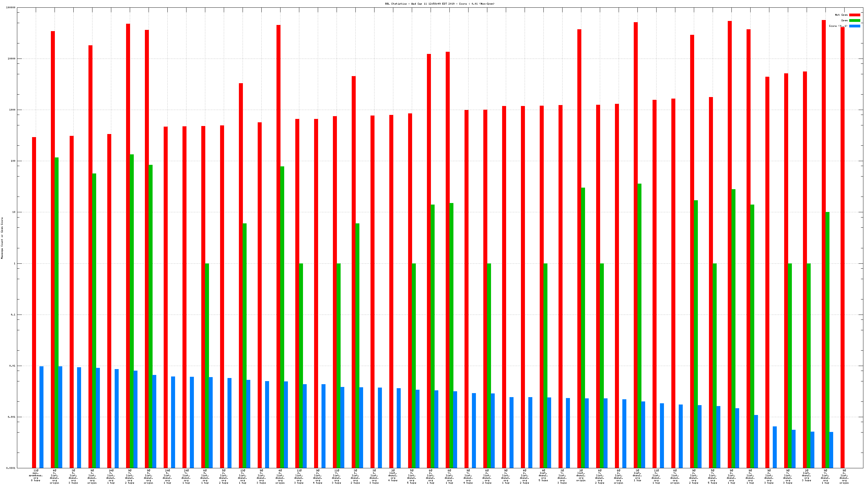Viewport: 868px width, 488px height.
Task: Click the RBL Statistics chart title
Action: pyautogui.click(x=440, y=4)
